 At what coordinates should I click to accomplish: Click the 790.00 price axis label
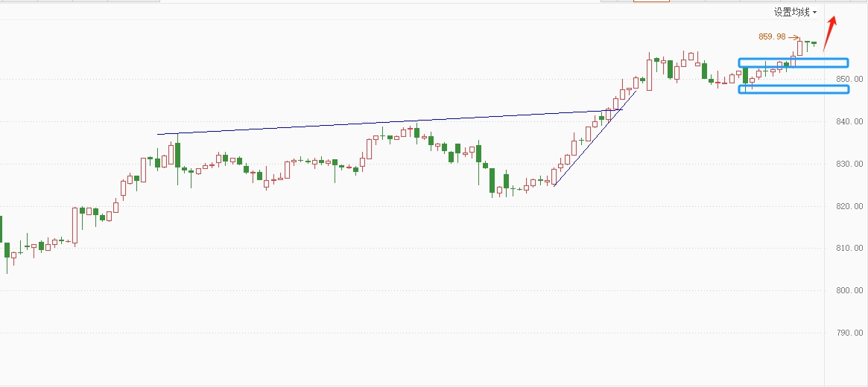849,333
